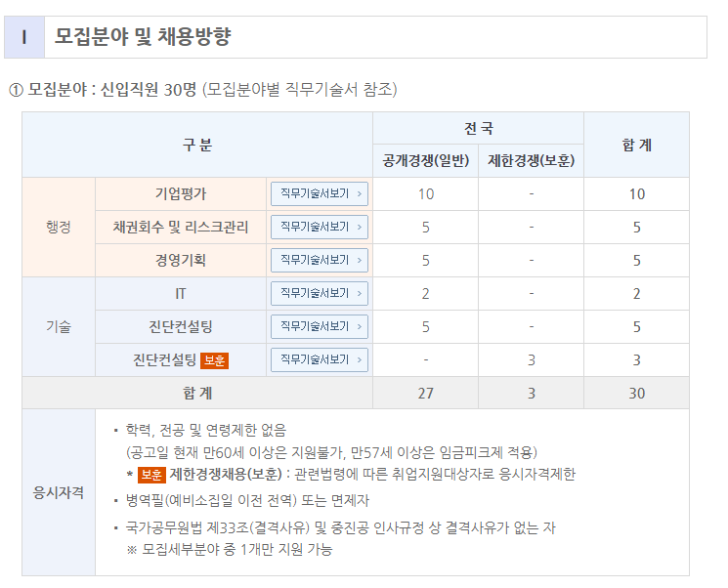Click the 제한경쟁(보훈) column header
Image resolution: width=728 pixels, height=588 pixels.
tap(531, 161)
